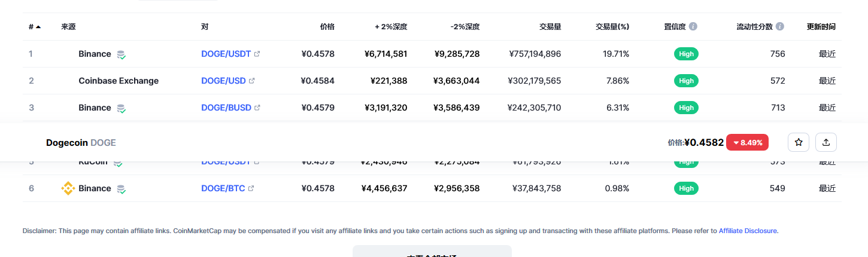Sort by the 流动性分数 column header
The height and width of the screenshot is (257, 868).
tap(755, 27)
